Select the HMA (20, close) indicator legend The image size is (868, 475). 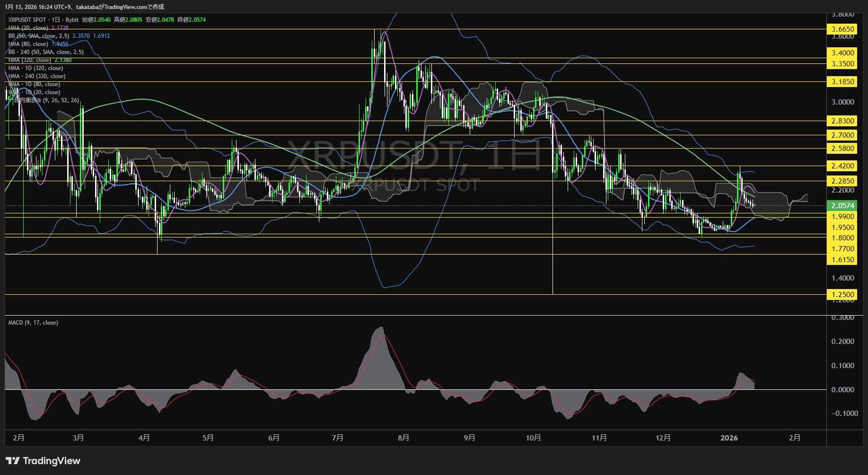(x=28, y=28)
